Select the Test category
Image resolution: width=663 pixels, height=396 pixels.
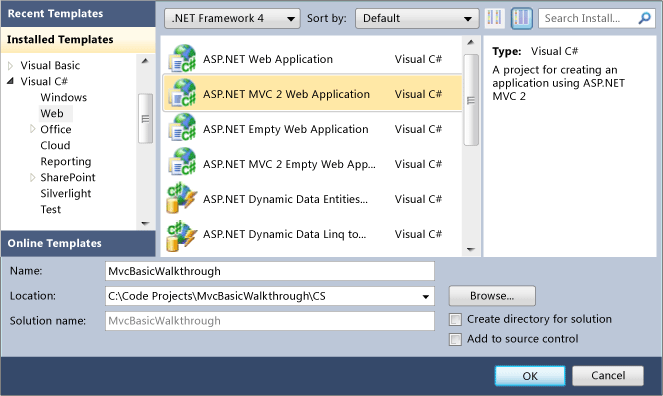[x=51, y=210]
